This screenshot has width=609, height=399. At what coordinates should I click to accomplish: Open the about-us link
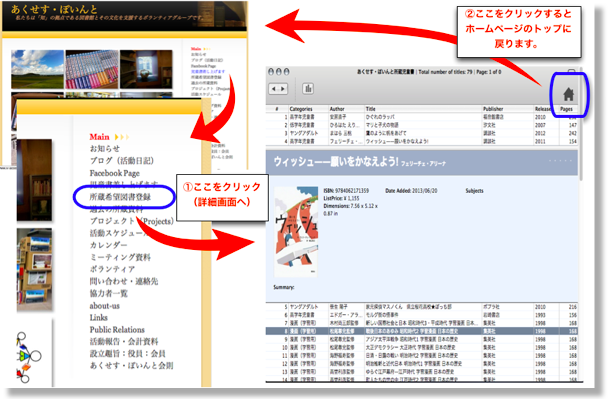pos(104,306)
